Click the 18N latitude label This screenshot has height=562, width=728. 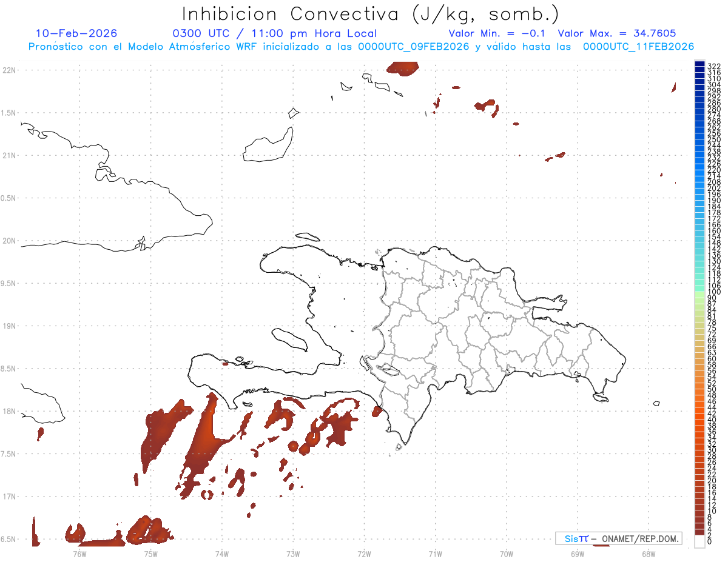[x=8, y=411]
